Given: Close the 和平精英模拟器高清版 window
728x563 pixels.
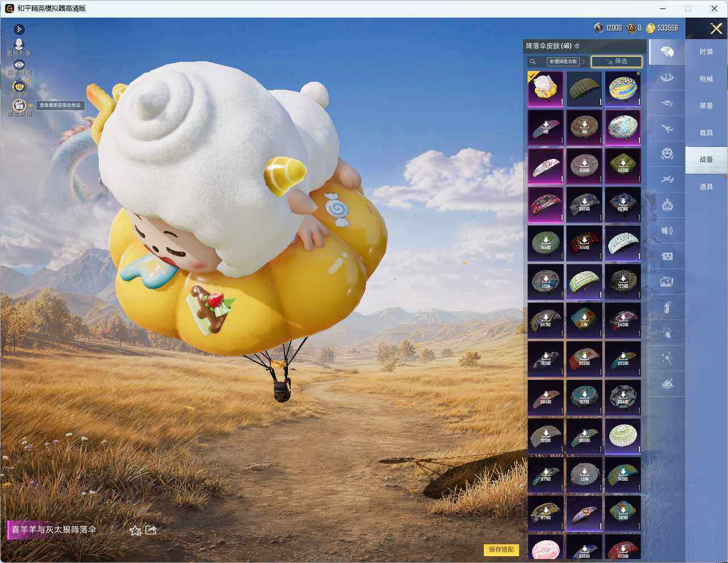Looking at the screenshot, I should [714, 9].
